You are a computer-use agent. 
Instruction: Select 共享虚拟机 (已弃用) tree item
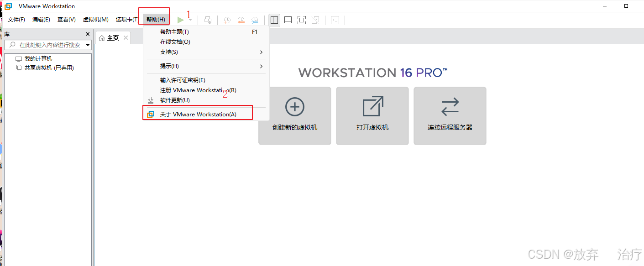44,68
